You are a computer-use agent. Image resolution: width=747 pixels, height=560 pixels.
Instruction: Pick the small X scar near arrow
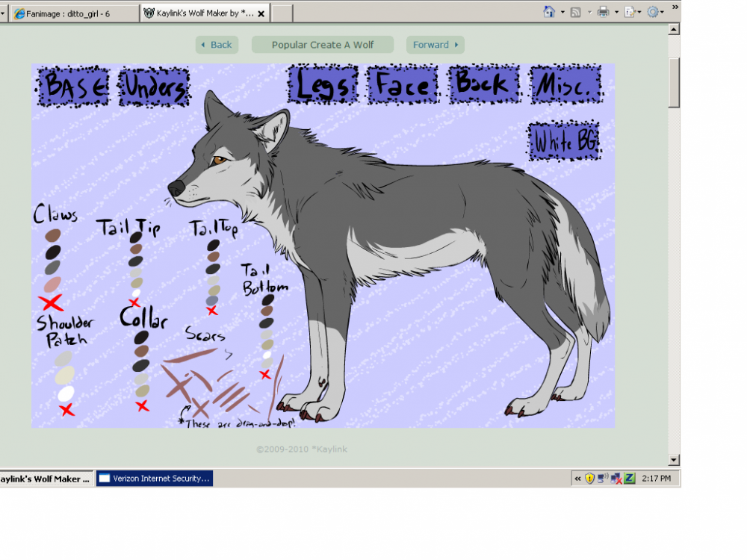[x=200, y=408]
